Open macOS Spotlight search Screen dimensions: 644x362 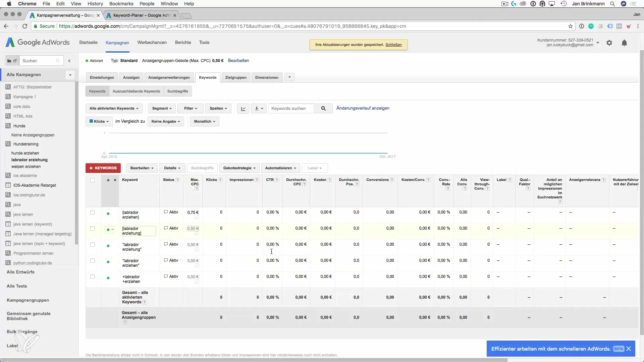pyautogui.click(x=612, y=4)
